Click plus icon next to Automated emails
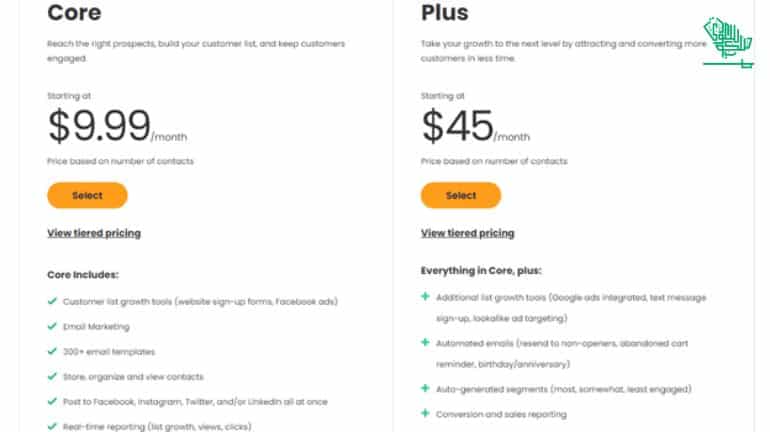The width and height of the screenshot is (770, 432). [425, 342]
